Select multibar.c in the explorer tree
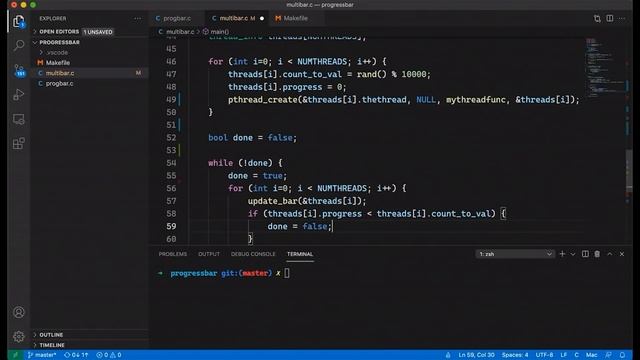Screen dimensions: 640x360 [x=90, y=73]
